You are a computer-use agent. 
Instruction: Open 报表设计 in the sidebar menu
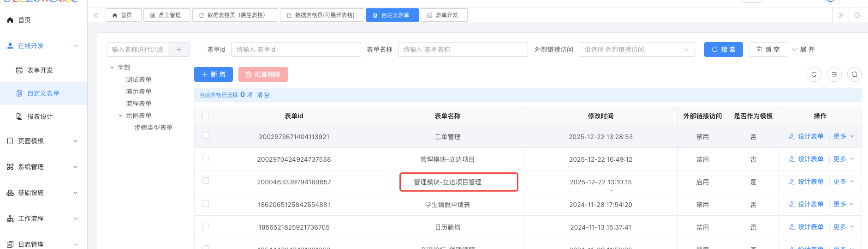pos(40,116)
